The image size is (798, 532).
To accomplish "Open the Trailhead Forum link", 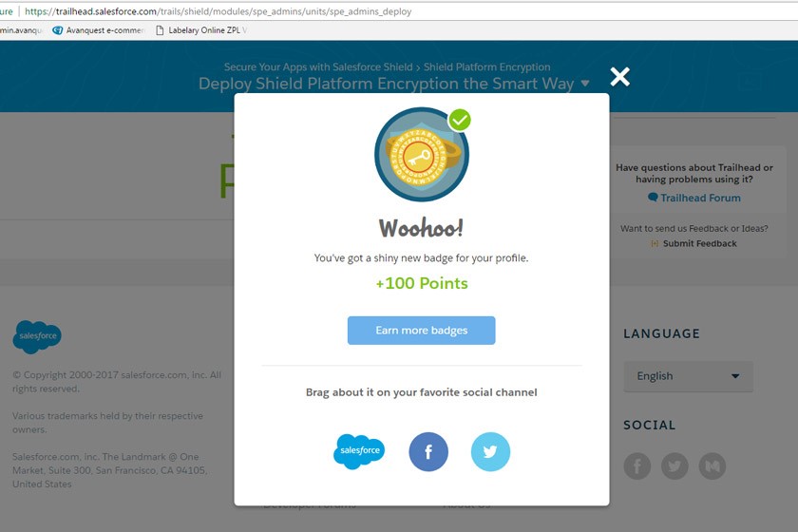I will (694, 198).
